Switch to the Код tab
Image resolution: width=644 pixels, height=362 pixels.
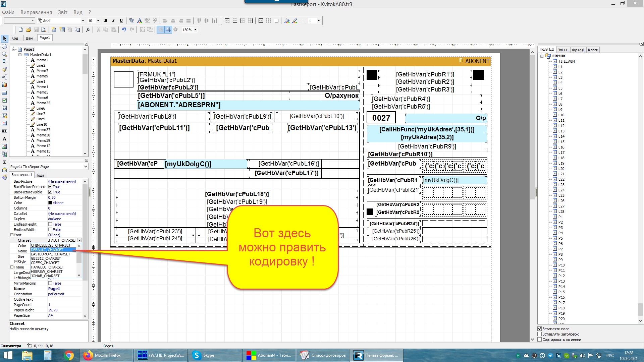[15, 38]
